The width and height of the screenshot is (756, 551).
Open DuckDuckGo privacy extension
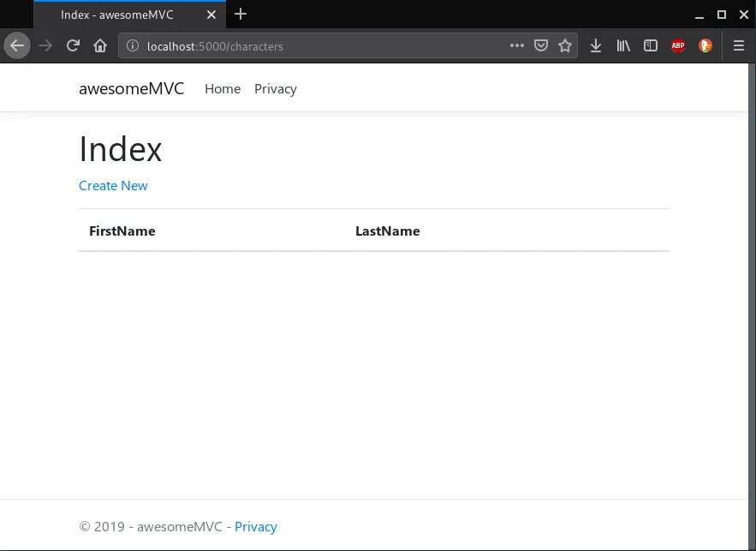click(x=705, y=45)
